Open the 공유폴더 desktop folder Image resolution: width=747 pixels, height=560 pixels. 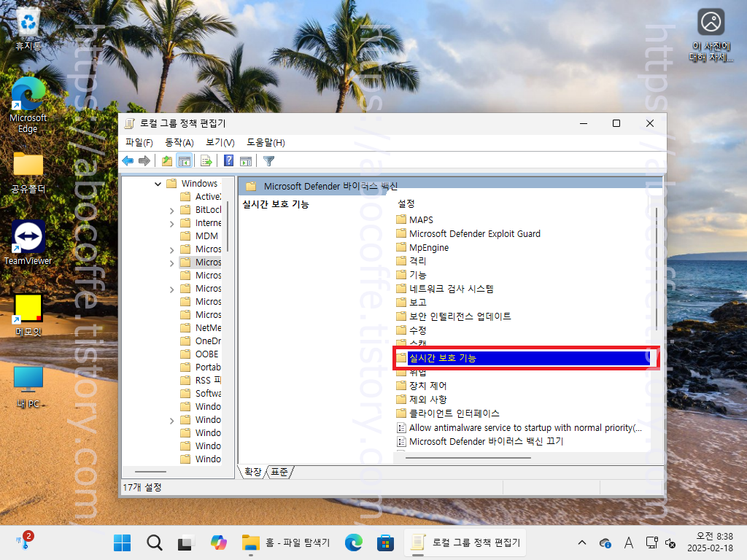point(28,173)
